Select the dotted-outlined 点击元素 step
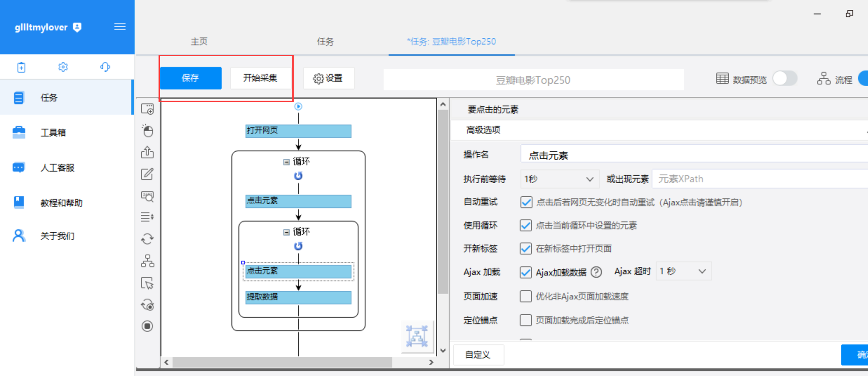Viewport: 868px width, 376px height. 298,271
